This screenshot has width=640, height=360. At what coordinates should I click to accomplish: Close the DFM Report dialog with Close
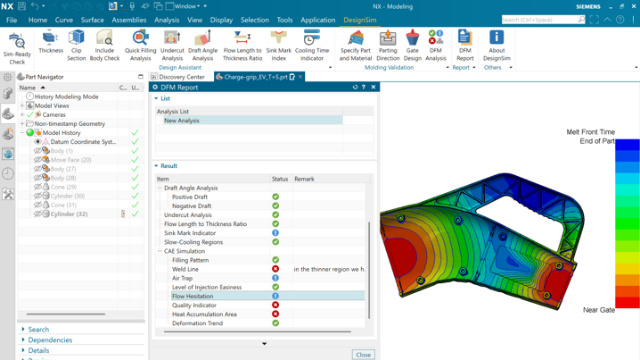tap(363, 355)
